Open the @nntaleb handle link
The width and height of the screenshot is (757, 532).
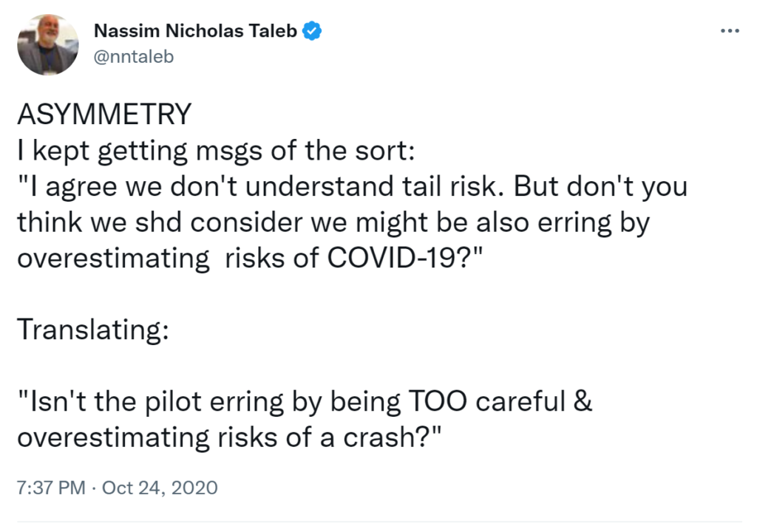point(134,57)
